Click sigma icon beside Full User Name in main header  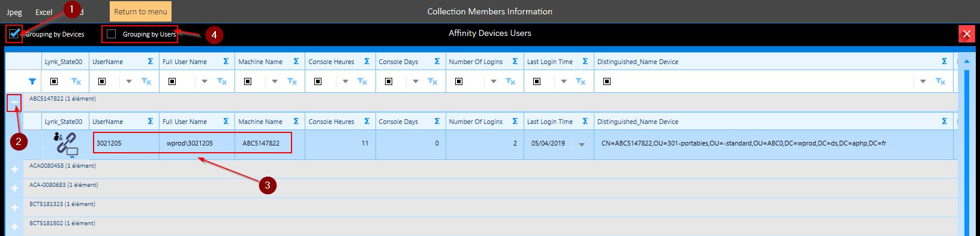pos(226,62)
